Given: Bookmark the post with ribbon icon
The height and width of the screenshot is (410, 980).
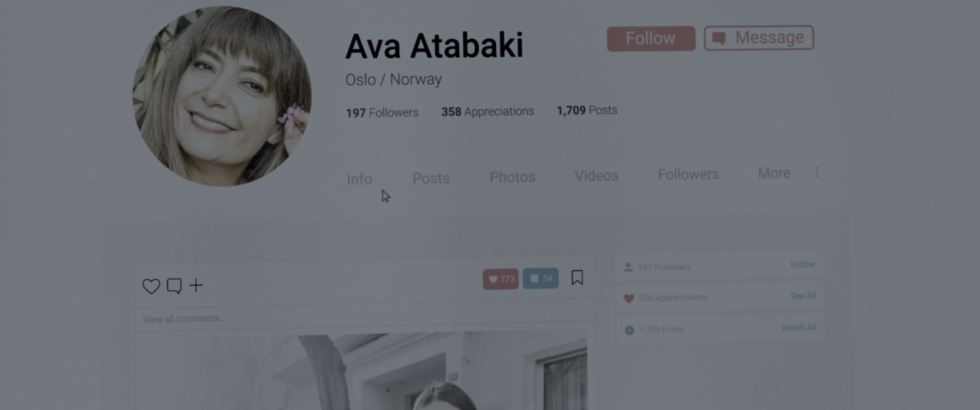Looking at the screenshot, I should coord(577,278).
